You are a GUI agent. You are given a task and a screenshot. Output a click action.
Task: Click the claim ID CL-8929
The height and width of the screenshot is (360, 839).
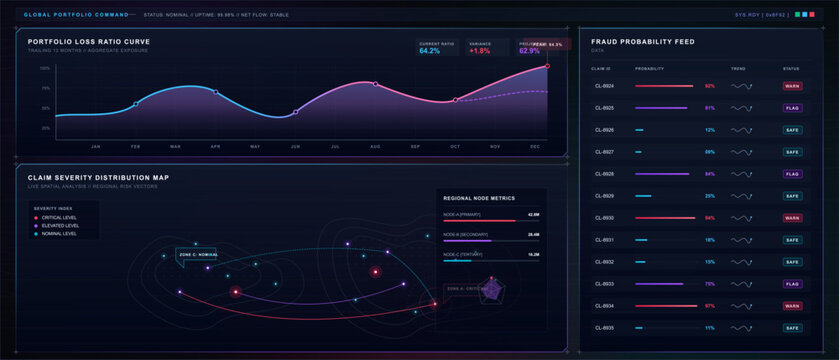pyautogui.click(x=604, y=196)
